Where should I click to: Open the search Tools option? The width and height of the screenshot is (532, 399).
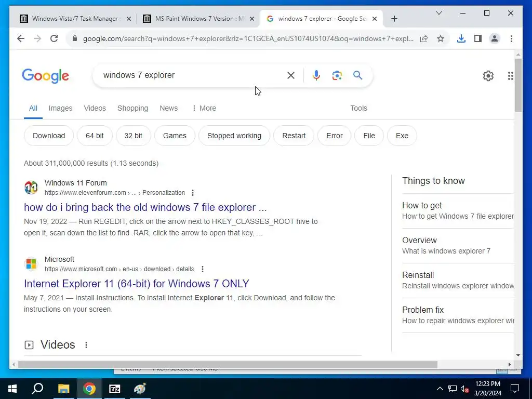[x=358, y=108]
